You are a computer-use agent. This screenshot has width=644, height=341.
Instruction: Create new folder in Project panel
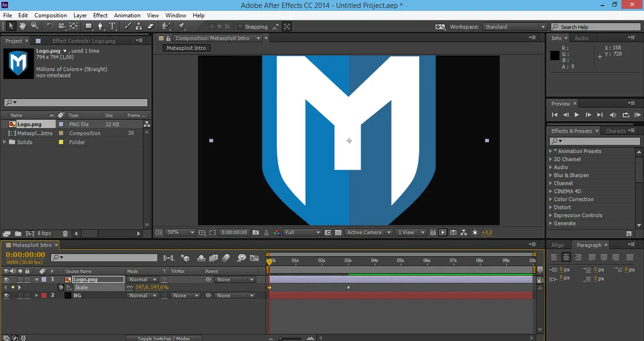click(18, 233)
